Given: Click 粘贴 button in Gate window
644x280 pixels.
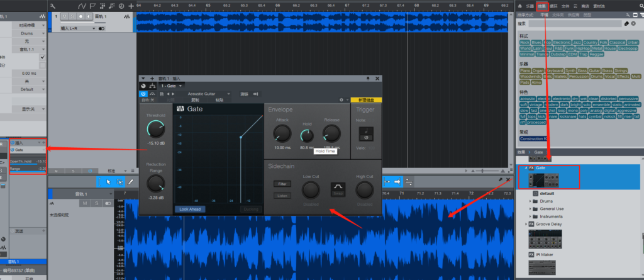Looking at the screenshot, I should (x=219, y=100).
